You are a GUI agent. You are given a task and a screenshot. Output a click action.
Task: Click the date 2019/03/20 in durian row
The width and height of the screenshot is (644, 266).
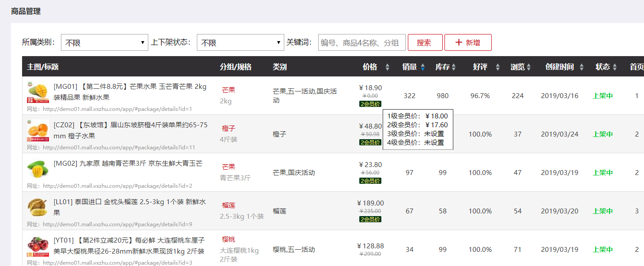click(x=560, y=211)
